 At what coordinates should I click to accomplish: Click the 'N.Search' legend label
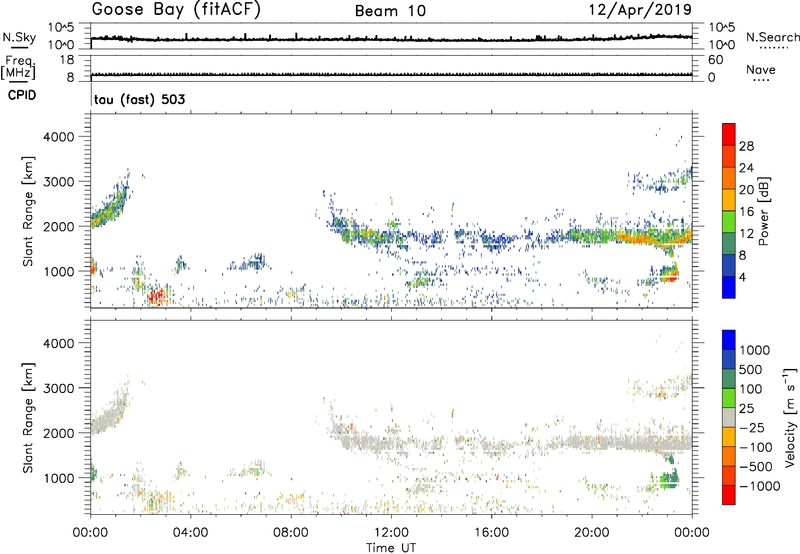point(772,37)
